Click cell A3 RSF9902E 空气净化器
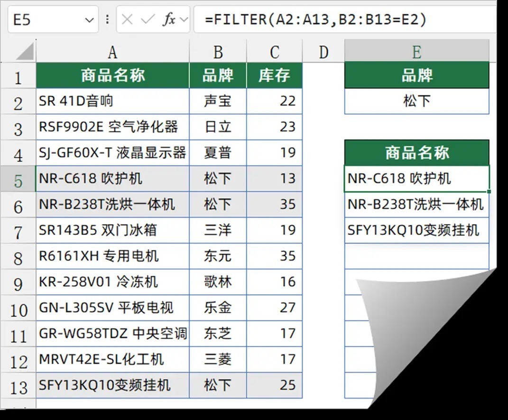 [112, 127]
